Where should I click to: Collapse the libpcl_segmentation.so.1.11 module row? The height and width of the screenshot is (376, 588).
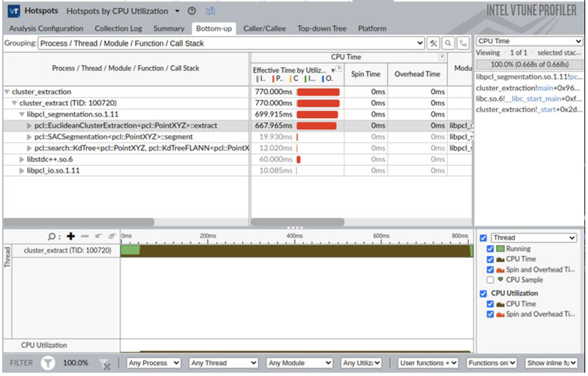(x=22, y=114)
